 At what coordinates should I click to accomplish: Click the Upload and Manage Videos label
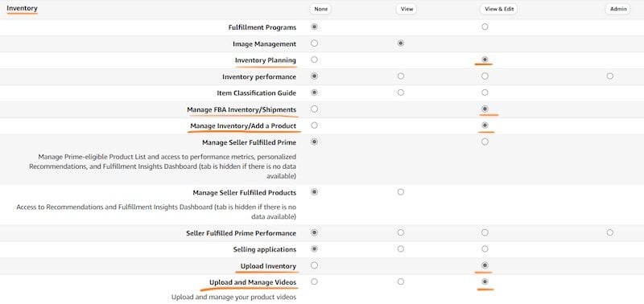tap(253, 282)
